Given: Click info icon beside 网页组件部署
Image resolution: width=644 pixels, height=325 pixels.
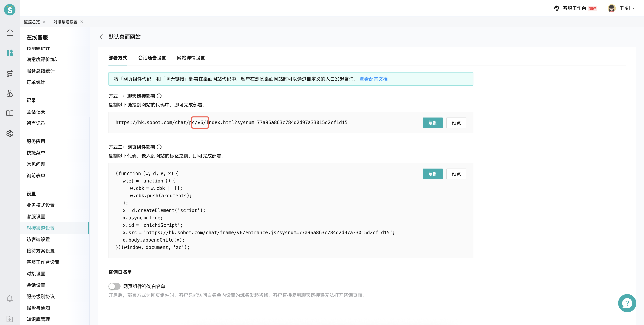Looking at the screenshot, I should pyautogui.click(x=159, y=147).
